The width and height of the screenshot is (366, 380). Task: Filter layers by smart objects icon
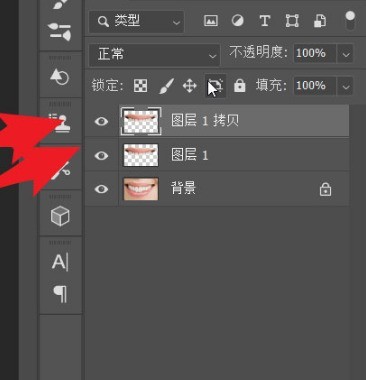click(x=320, y=21)
